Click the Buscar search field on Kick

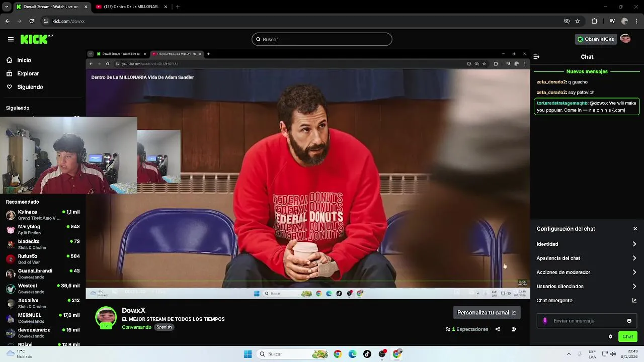322,39
